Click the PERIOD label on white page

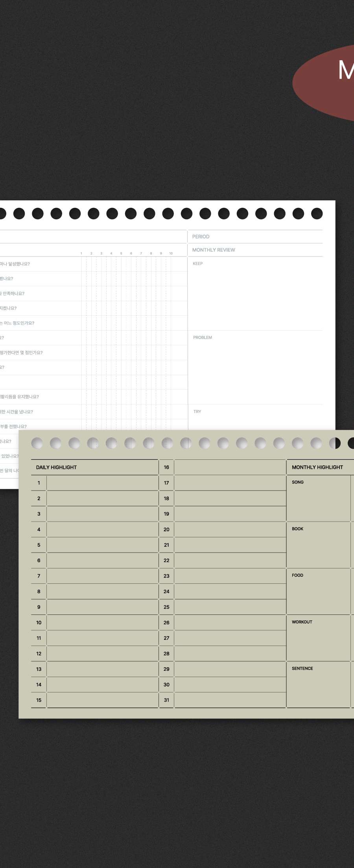click(201, 237)
